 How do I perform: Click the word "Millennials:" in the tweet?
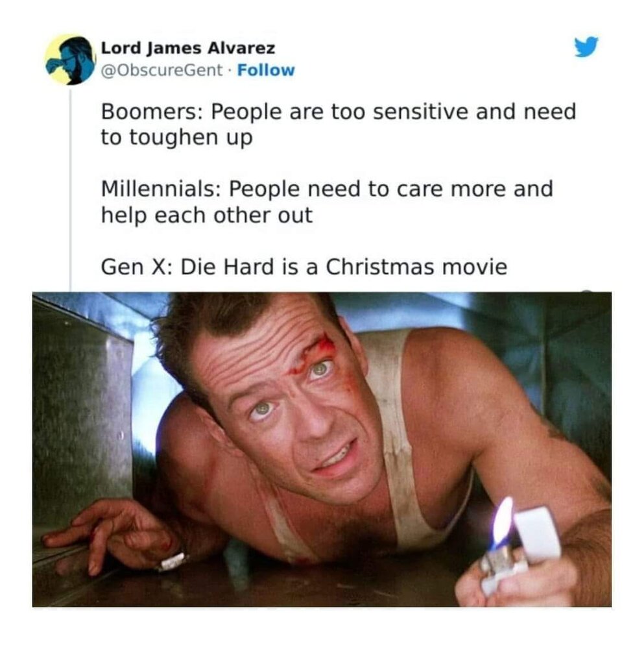tap(160, 189)
